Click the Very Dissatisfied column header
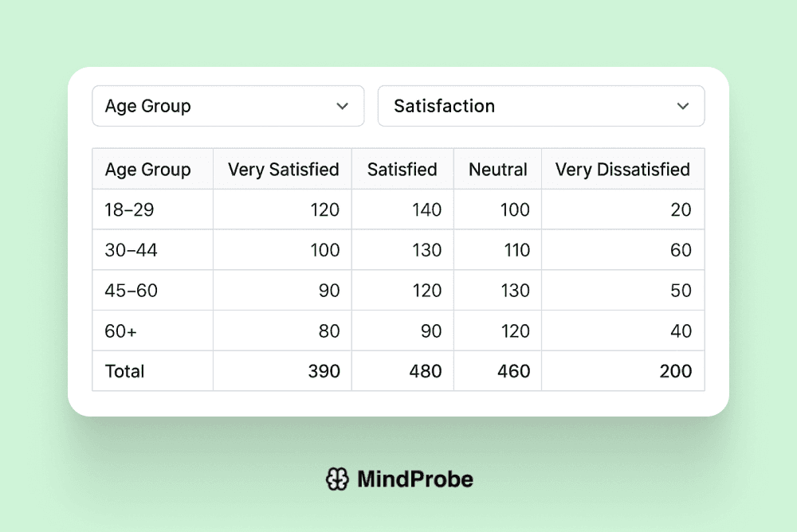797x532 pixels. (x=622, y=169)
